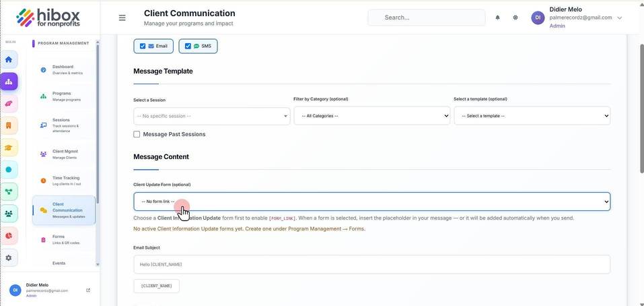Open the settings gear in top bar
Viewport: 644px width, 306px height.
pos(515,18)
